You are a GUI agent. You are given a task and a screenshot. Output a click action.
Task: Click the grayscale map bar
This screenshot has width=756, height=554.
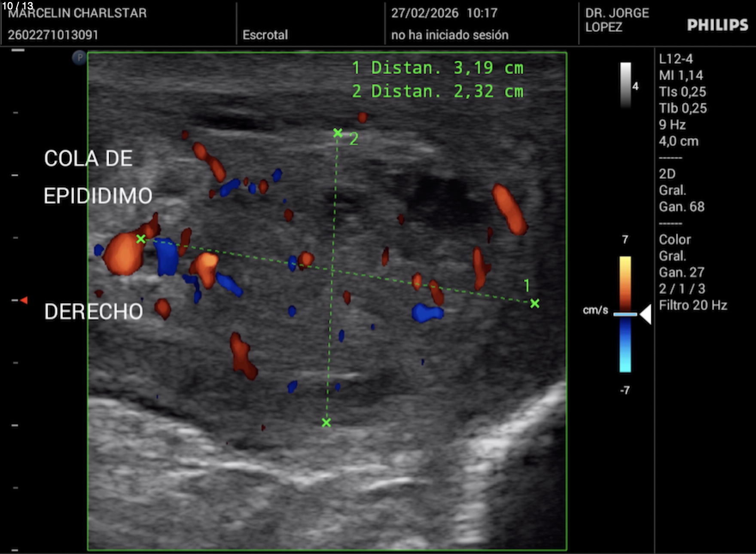[x=625, y=85]
